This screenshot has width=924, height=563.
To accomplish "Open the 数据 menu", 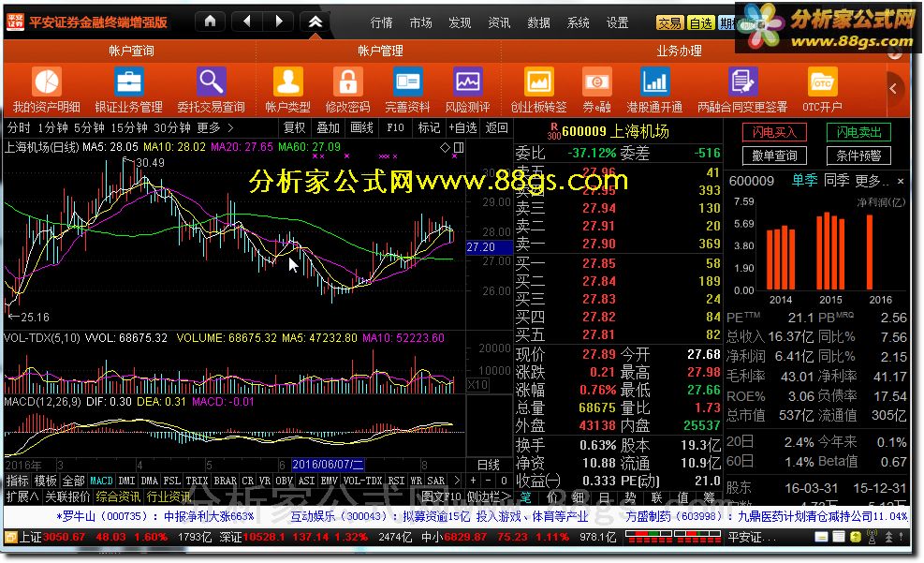I will point(538,22).
